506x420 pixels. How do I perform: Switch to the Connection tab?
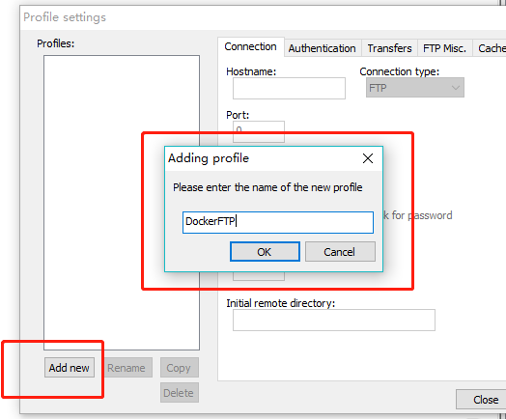251,46
